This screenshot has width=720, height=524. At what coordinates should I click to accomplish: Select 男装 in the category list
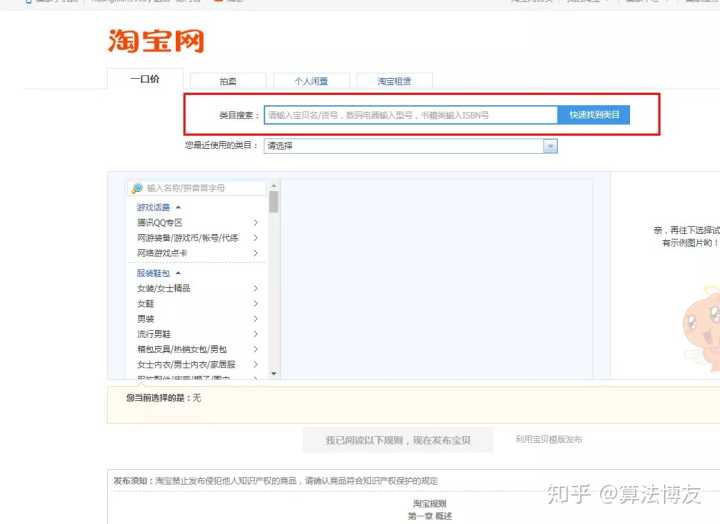pos(146,319)
